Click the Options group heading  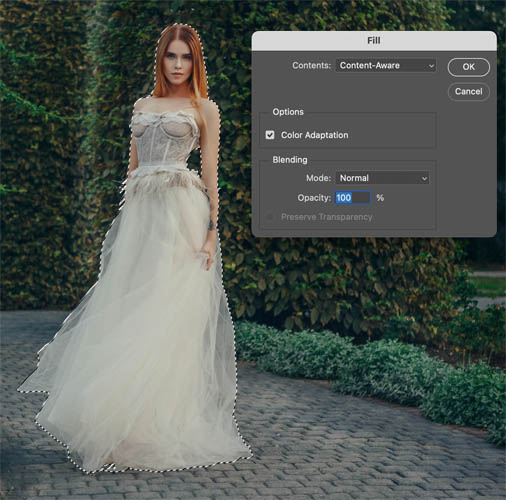coord(288,112)
